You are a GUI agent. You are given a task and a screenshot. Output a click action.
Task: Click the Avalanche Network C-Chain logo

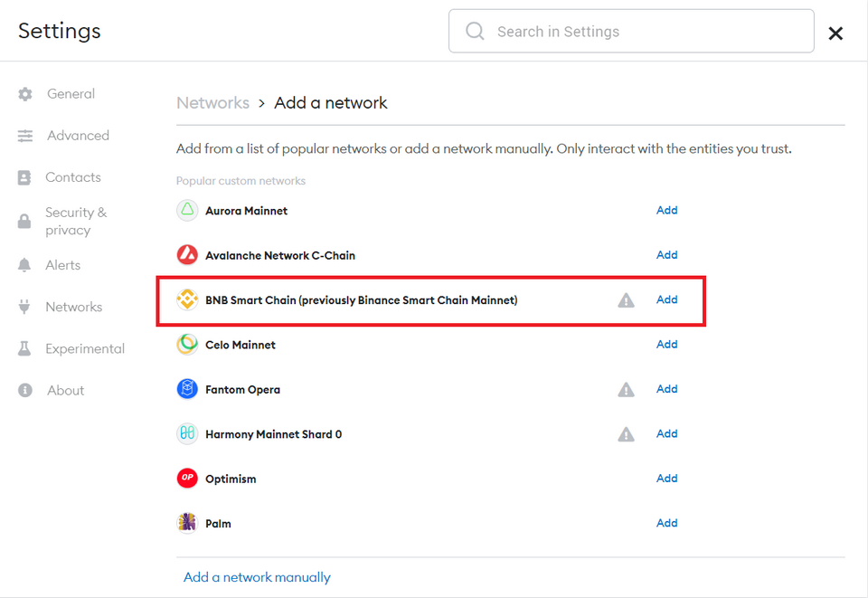tap(187, 255)
